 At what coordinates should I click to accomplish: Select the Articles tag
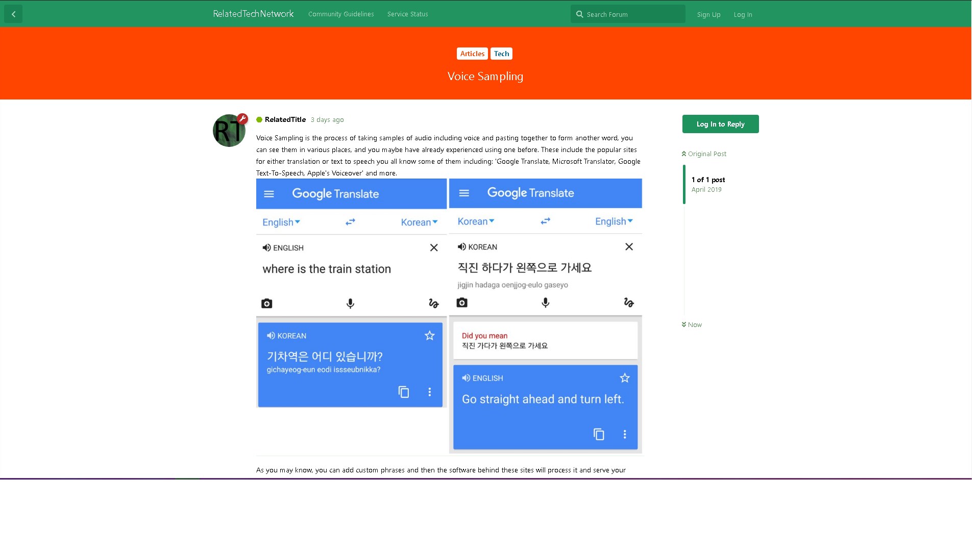coord(472,54)
